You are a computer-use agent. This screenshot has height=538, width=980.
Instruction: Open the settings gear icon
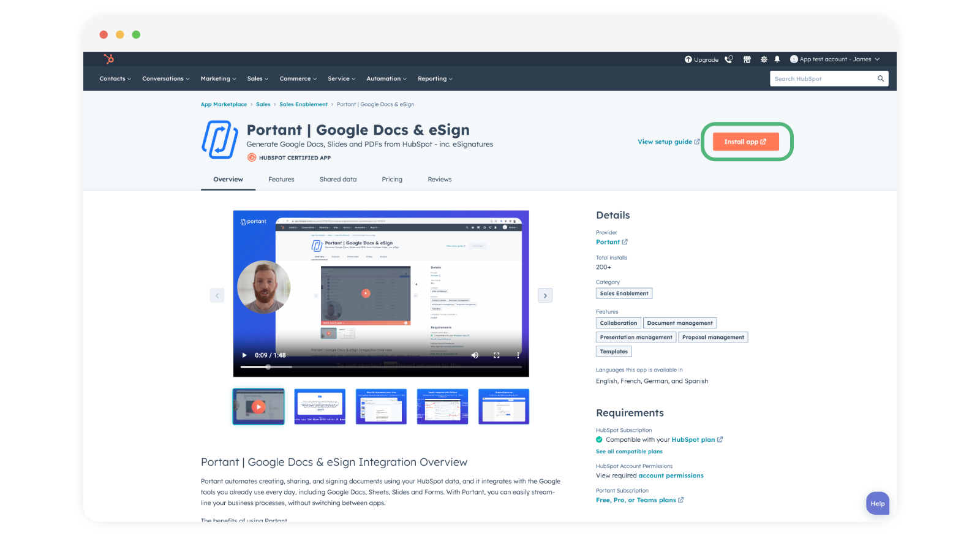click(x=764, y=59)
